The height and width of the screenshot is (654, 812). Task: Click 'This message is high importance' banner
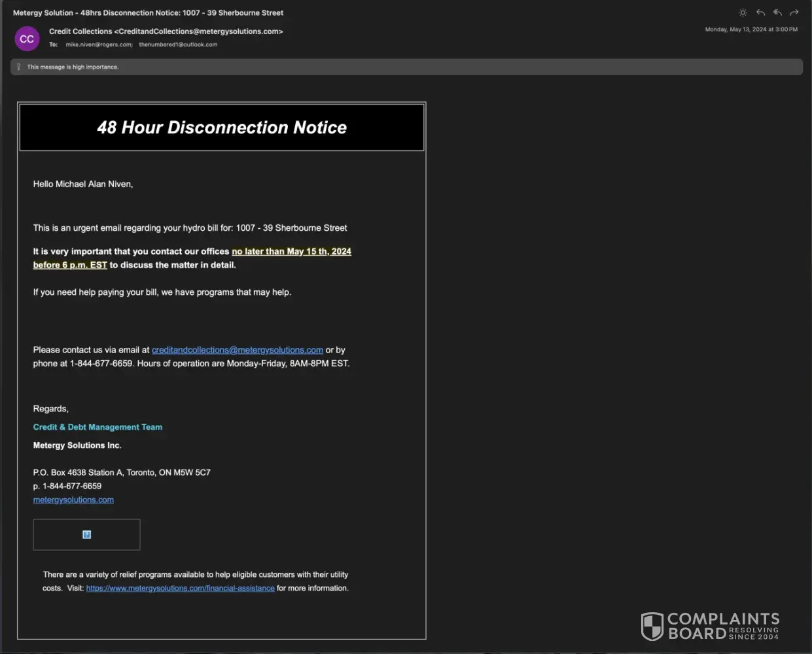pyautogui.click(x=406, y=67)
